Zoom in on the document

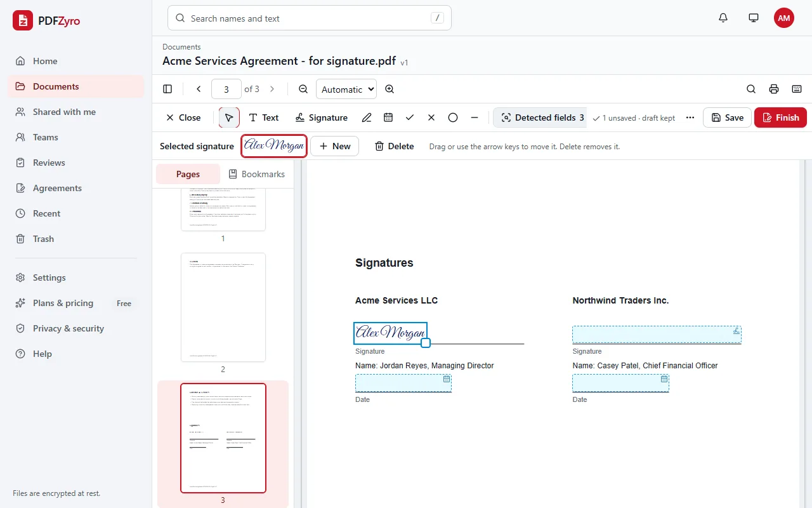(390, 89)
